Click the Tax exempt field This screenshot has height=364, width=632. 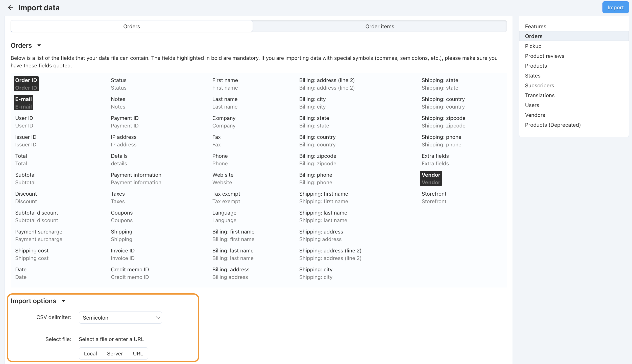[226, 197]
